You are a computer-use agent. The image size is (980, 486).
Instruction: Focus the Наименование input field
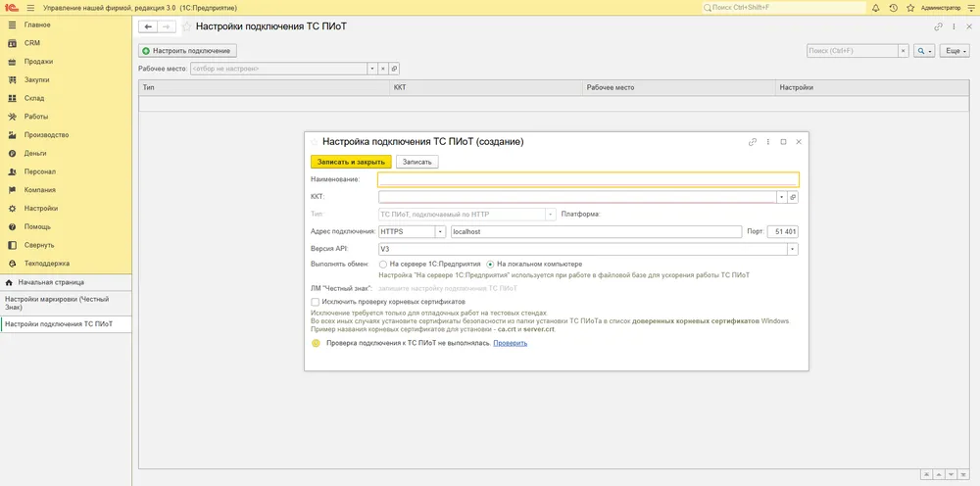[x=588, y=180]
